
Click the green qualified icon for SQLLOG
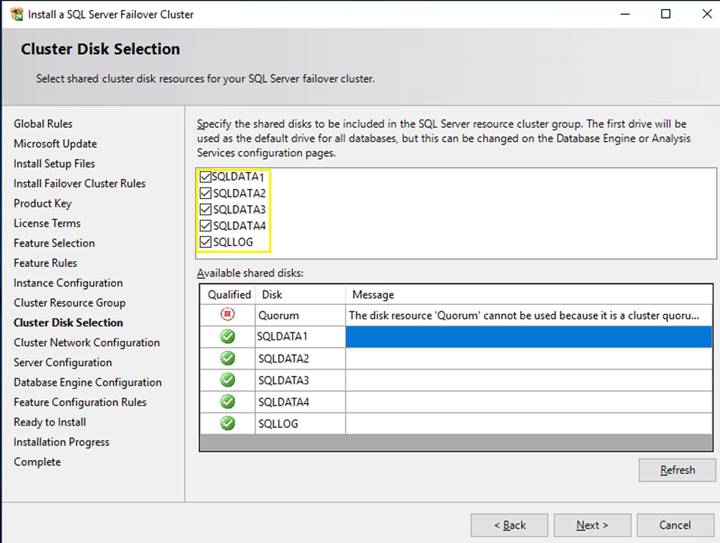(x=227, y=423)
